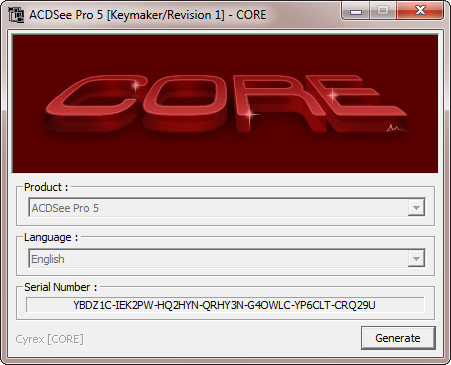451x365 pixels.
Task: Click the 'Language :' group label
Action: (x=51, y=237)
